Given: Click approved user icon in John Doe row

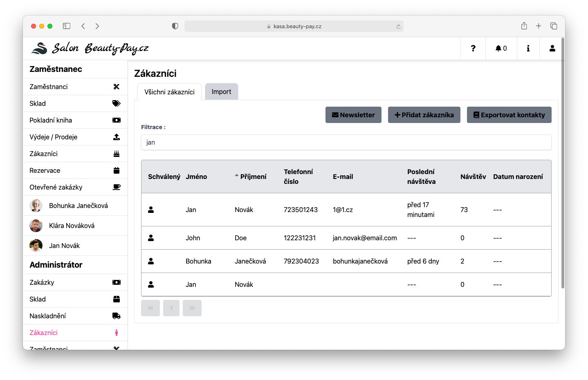Looking at the screenshot, I should click(151, 238).
